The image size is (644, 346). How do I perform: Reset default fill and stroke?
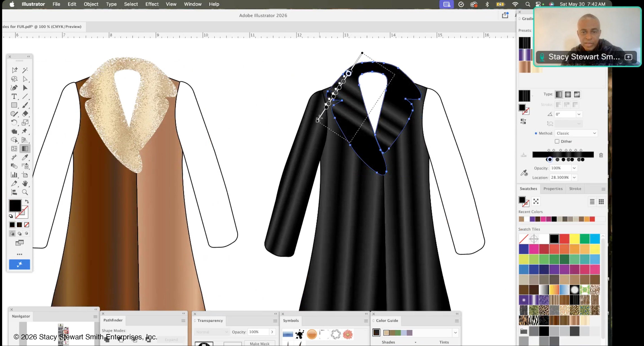pyautogui.click(x=11, y=216)
